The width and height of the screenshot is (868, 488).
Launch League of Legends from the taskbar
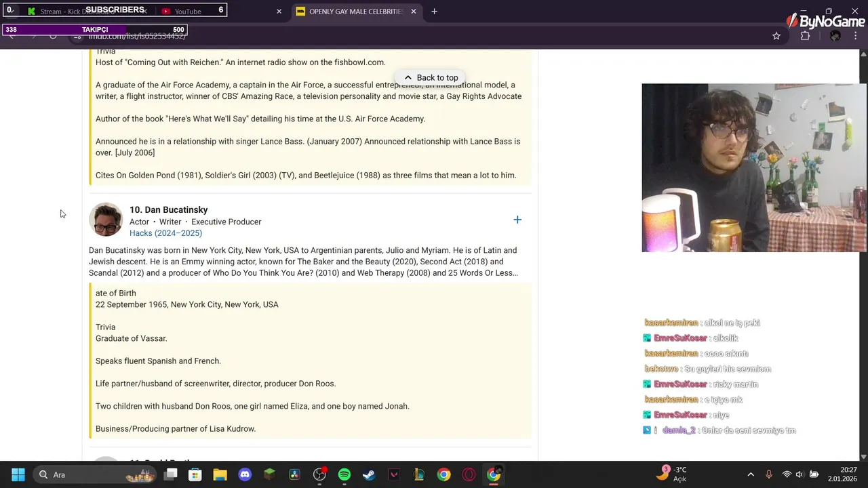coord(419,474)
